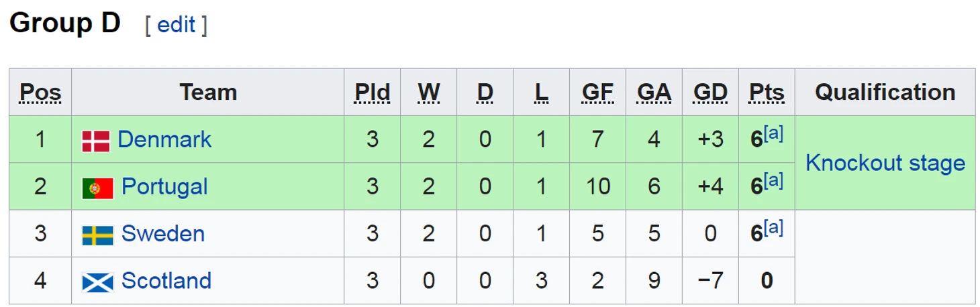The height and width of the screenshot is (307, 980).
Task: Click the GD column header abbreviation
Action: [x=710, y=93]
